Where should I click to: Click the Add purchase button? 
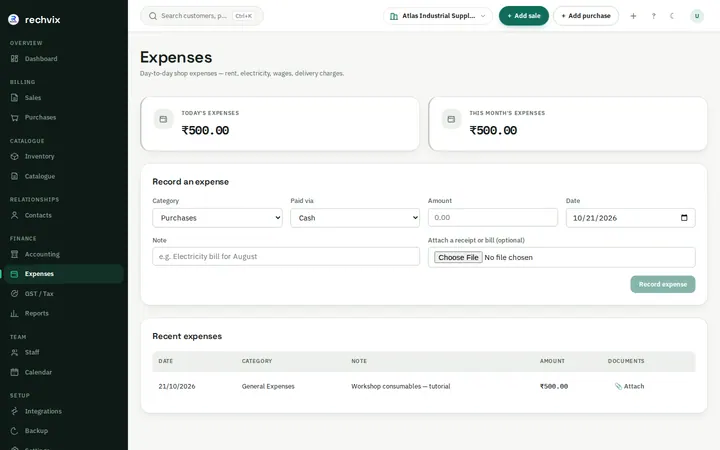click(x=586, y=16)
